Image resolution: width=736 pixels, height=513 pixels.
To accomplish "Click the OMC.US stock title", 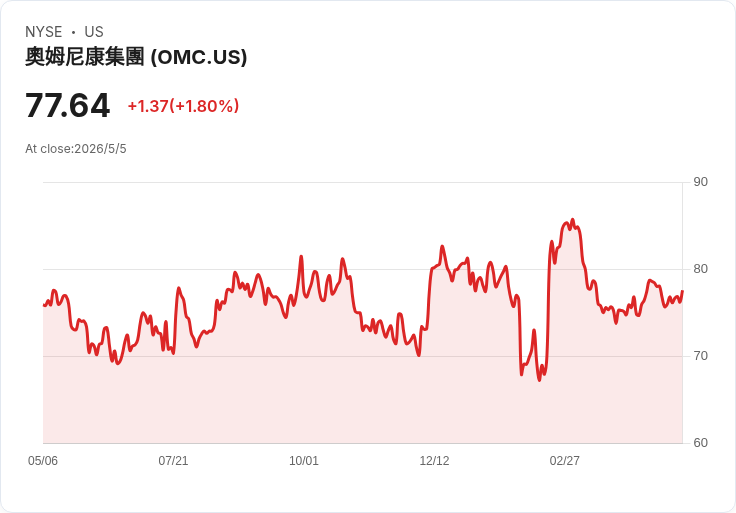I will point(136,57).
